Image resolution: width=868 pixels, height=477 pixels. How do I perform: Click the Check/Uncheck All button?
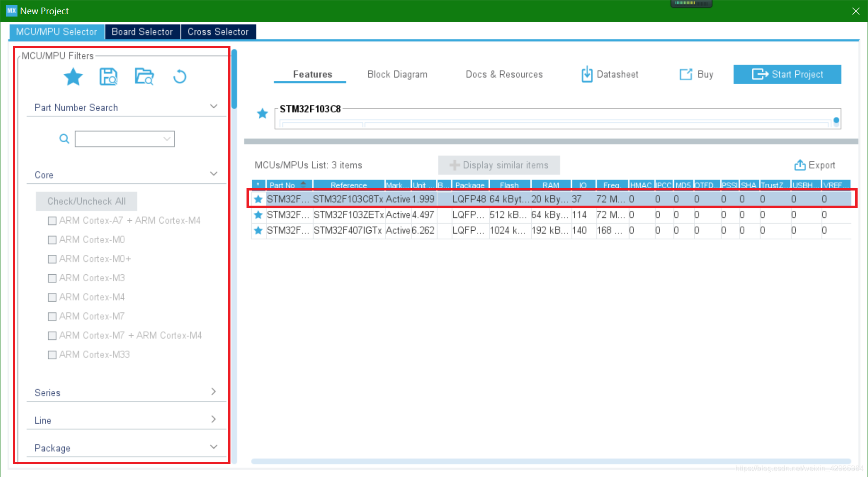(x=86, y=201)
